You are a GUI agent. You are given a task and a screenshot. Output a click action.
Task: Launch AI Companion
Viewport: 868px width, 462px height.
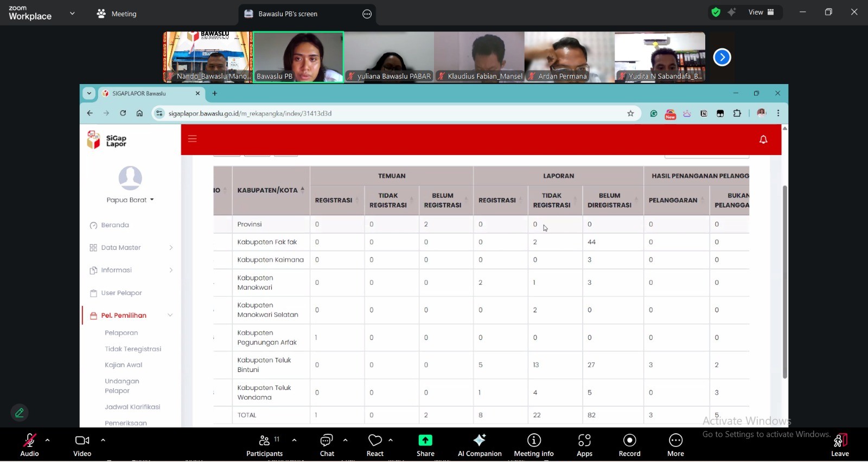480,445
